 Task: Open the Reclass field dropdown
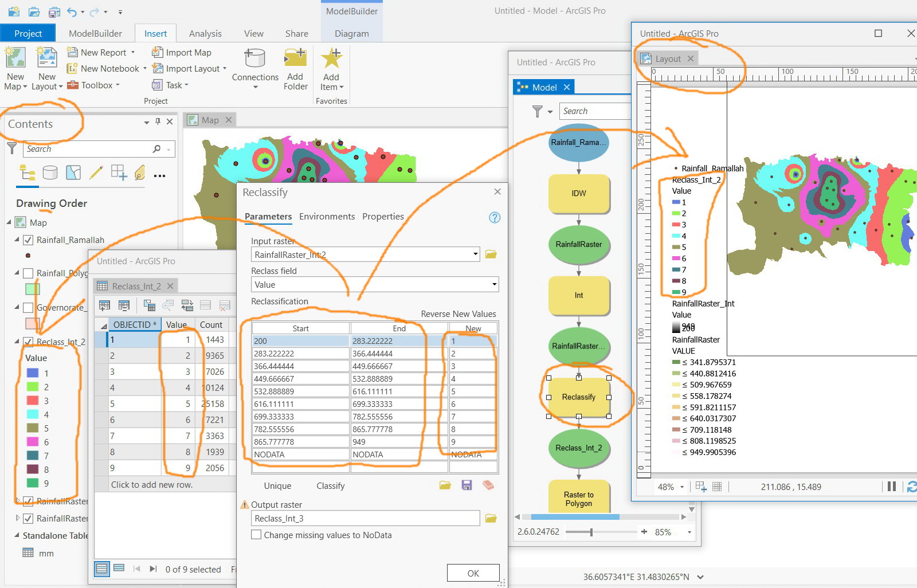(494, 284)
